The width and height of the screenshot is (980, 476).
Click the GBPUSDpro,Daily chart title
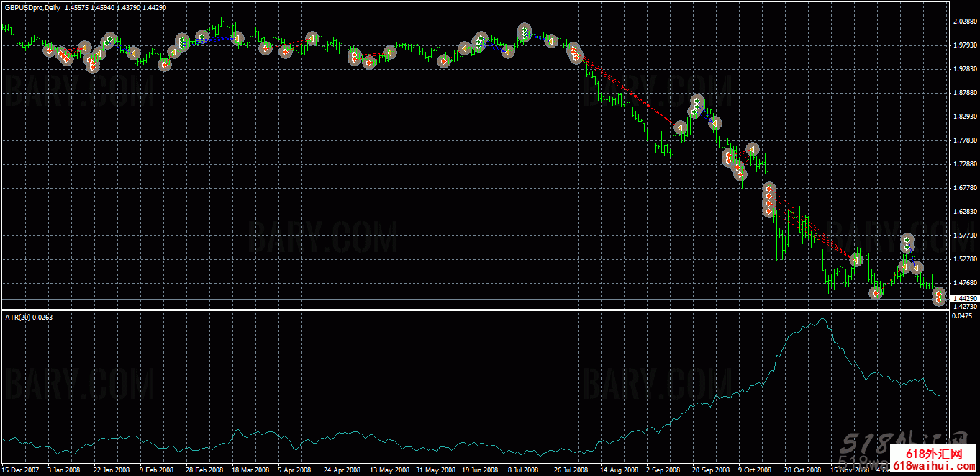click(32, 7)
